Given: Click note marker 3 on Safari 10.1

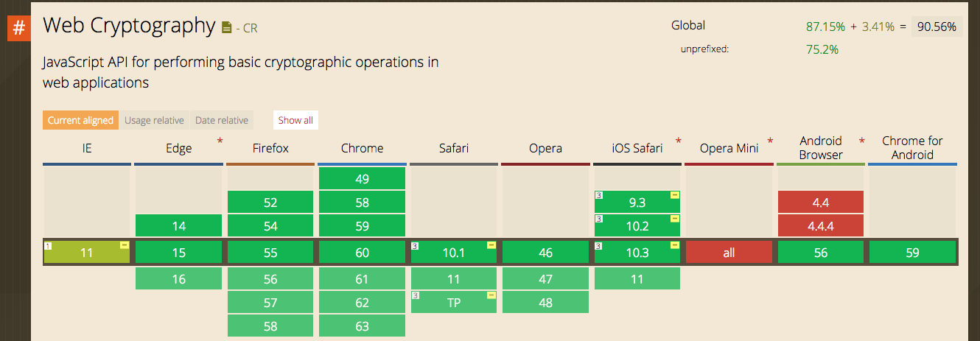Looking at the screenshot, I should (415, 246).
